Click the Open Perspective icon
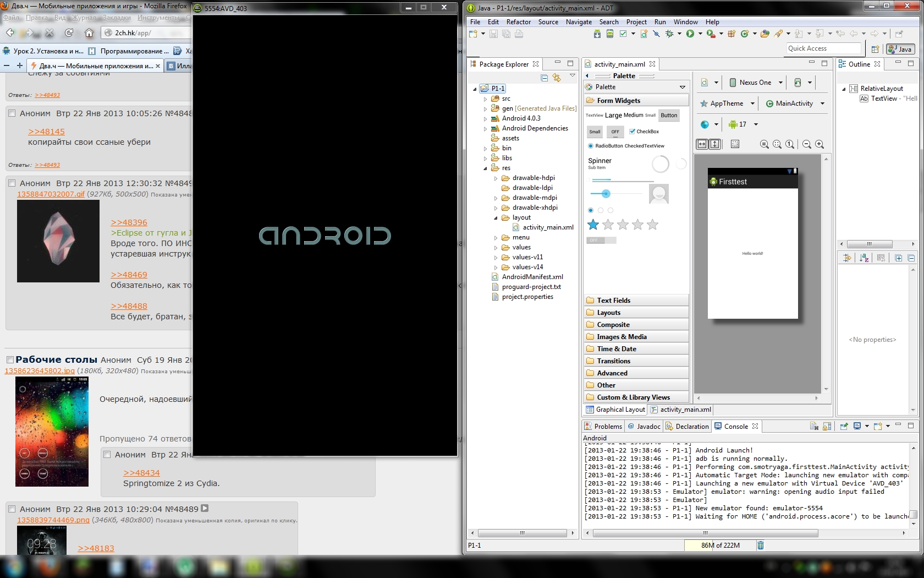This screenshot has height=578, width=924. click(875, 49)
